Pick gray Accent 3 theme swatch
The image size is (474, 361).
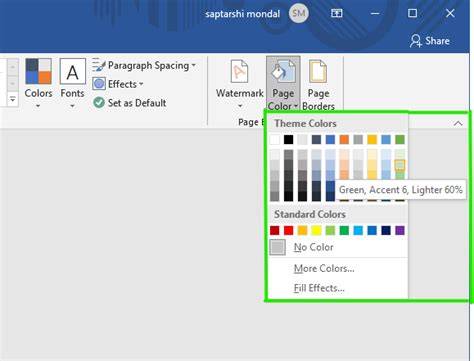pos(358,139)
